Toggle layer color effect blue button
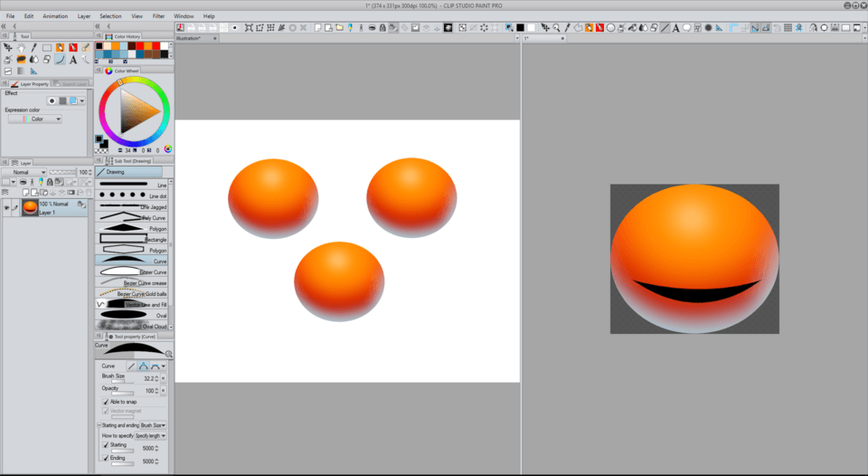The width and height of the screenshot is (868, 476). (x=73, y=100)
